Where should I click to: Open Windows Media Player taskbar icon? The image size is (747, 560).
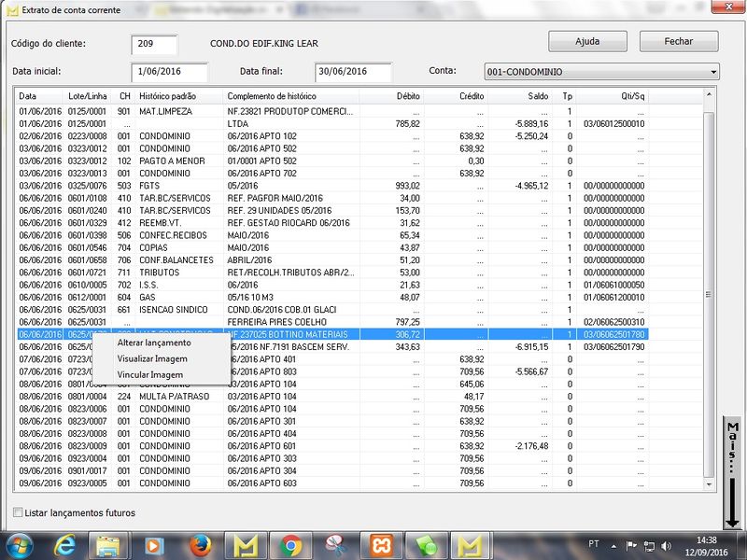pyautogui.click(x=155, y=543)
